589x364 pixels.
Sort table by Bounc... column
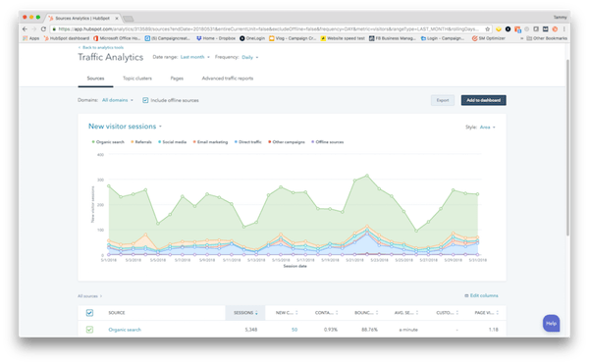pos(366,313)
